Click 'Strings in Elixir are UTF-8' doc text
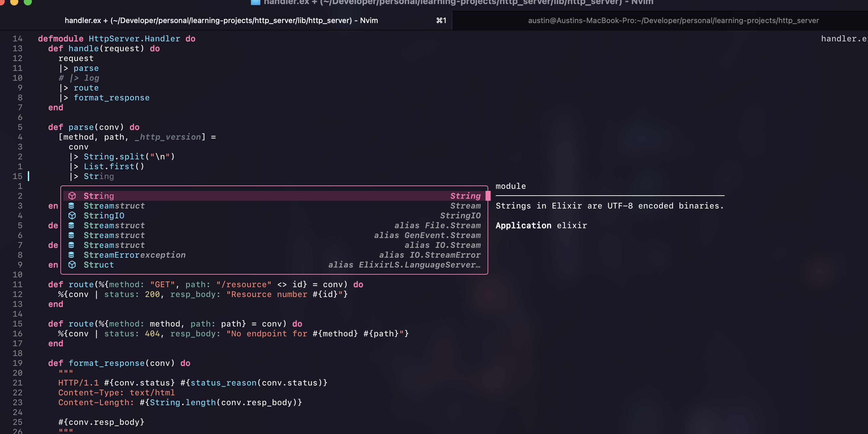868x434 pixels. pyautogui.click(x=610, y=206)
